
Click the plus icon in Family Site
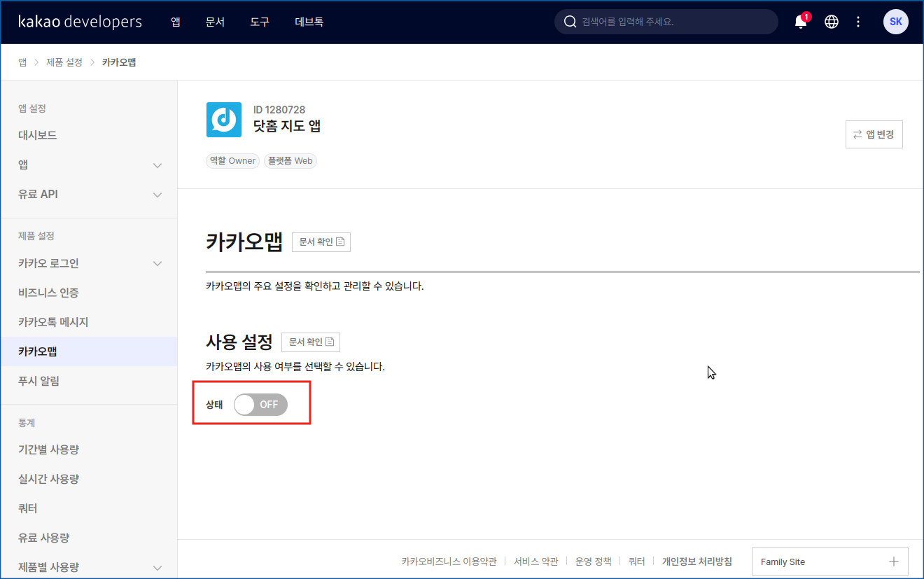click(x=893, y=561)
